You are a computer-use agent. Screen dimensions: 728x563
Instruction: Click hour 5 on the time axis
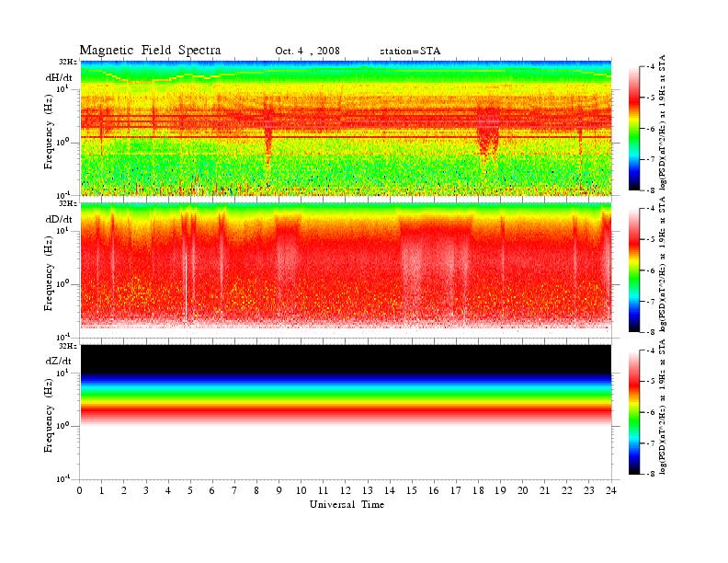pyautogui.click(x=190, y=490)
